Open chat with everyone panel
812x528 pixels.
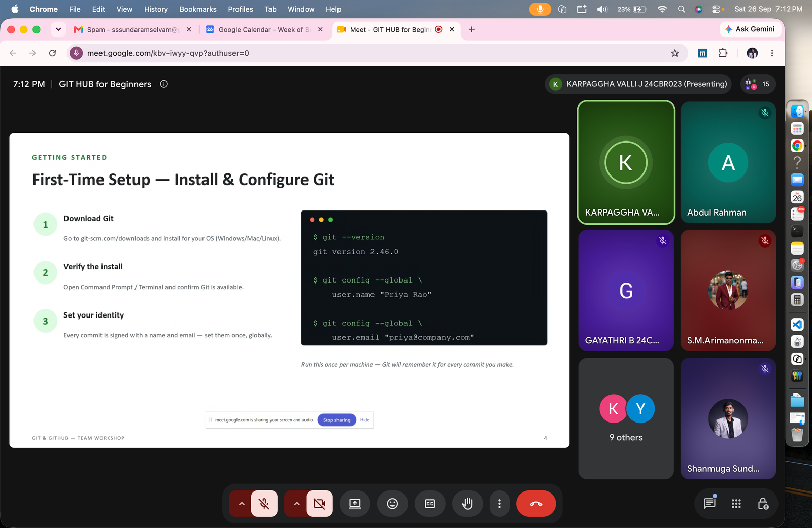[709, 503]
